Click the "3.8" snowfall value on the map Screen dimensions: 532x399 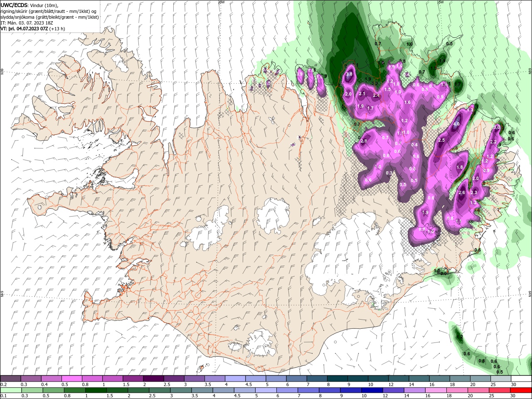point(349,74)
